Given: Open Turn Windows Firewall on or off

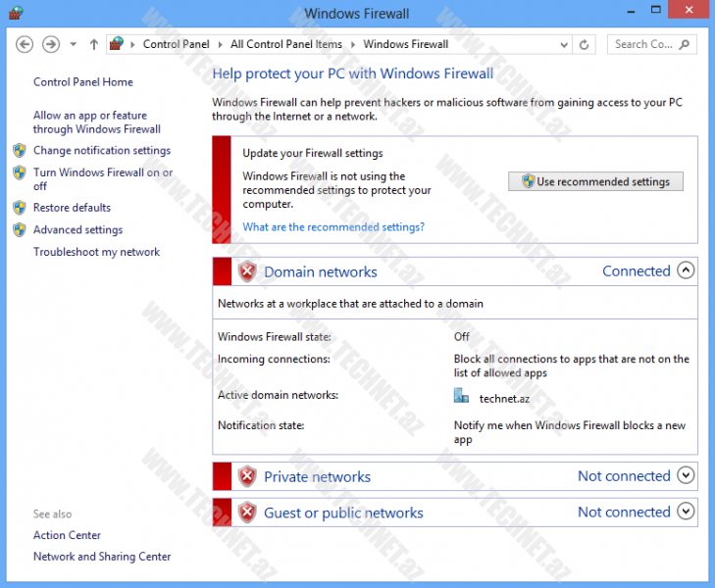Looking at the screenshot, I should [x=103, y=179].
